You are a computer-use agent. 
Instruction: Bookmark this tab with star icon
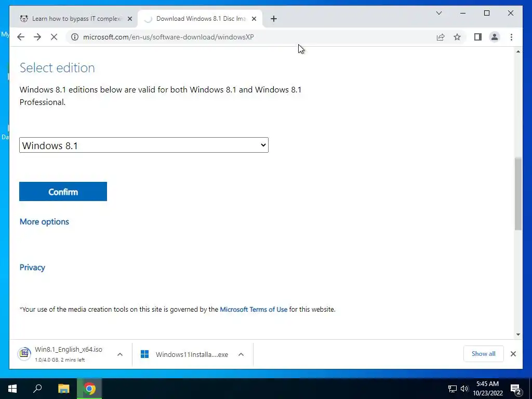457,37
